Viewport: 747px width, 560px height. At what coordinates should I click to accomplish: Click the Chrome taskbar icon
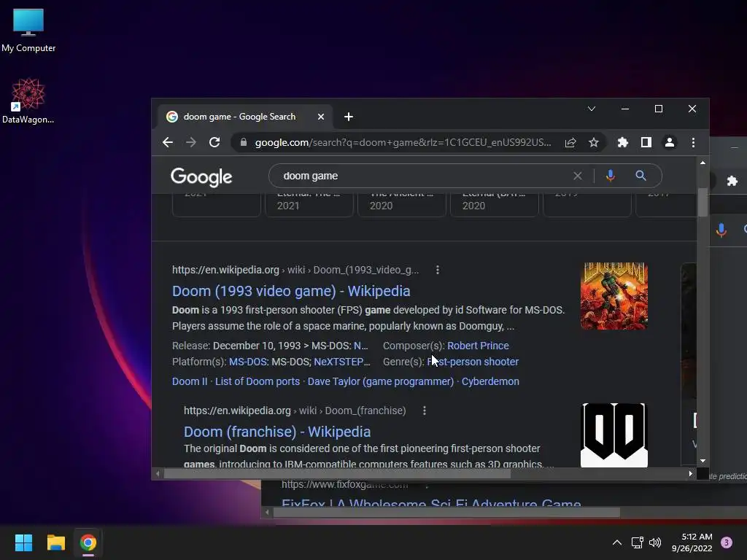coord(88,542)
